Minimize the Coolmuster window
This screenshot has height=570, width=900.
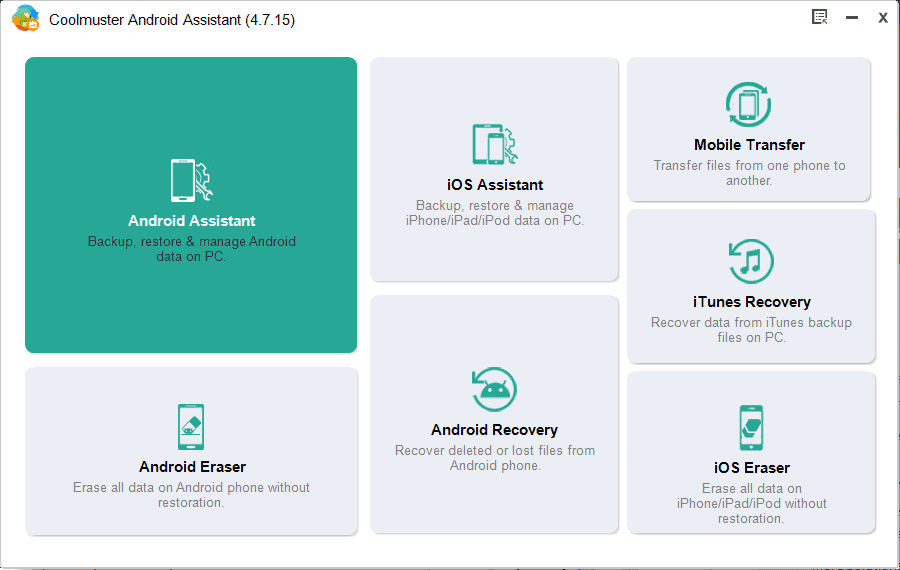point(852,18)
